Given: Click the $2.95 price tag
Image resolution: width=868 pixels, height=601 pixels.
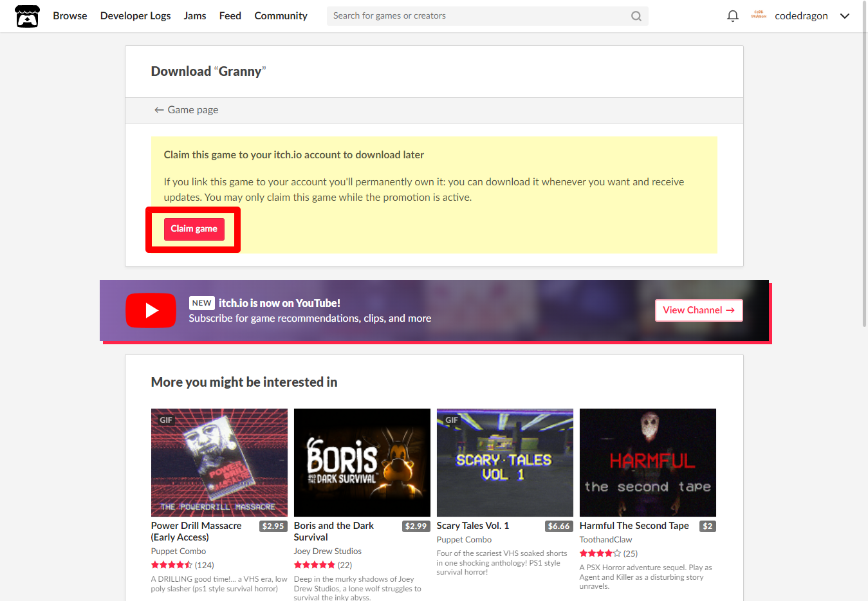Looking at the screenshot, I should 273,526.
